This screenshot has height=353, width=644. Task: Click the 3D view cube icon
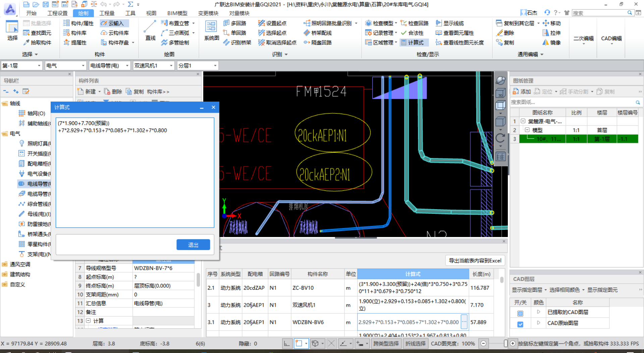(500, 93)
